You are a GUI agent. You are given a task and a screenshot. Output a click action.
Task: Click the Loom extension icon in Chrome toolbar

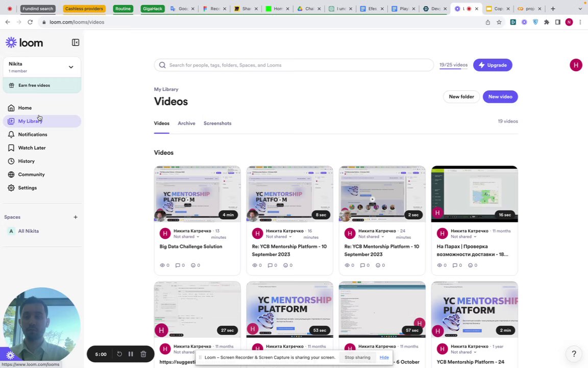click(x=524, y=22)
